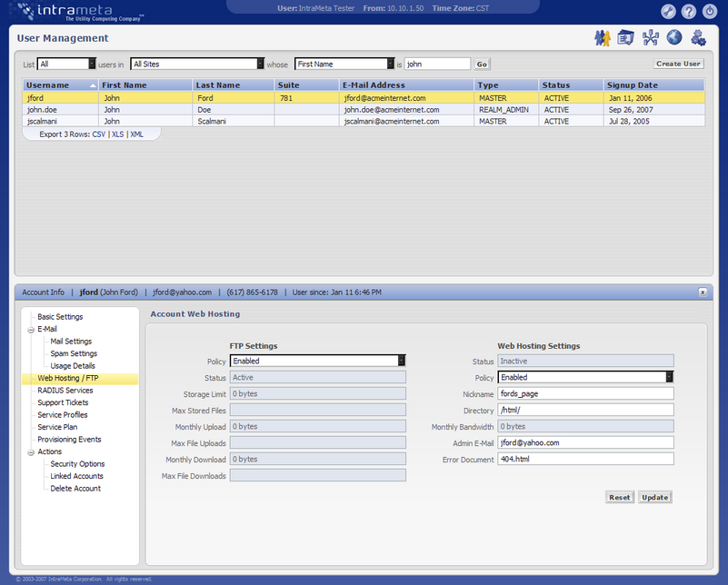Open the network servers module icon
Viewport: 728px width, 585px height.
pyautogui.click(x=650, y=38)
